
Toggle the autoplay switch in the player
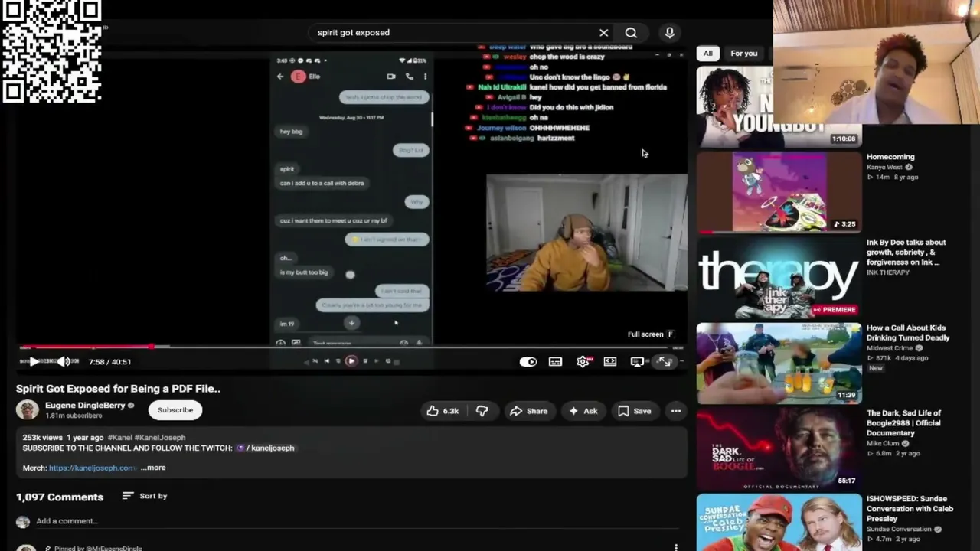(528, 361)
